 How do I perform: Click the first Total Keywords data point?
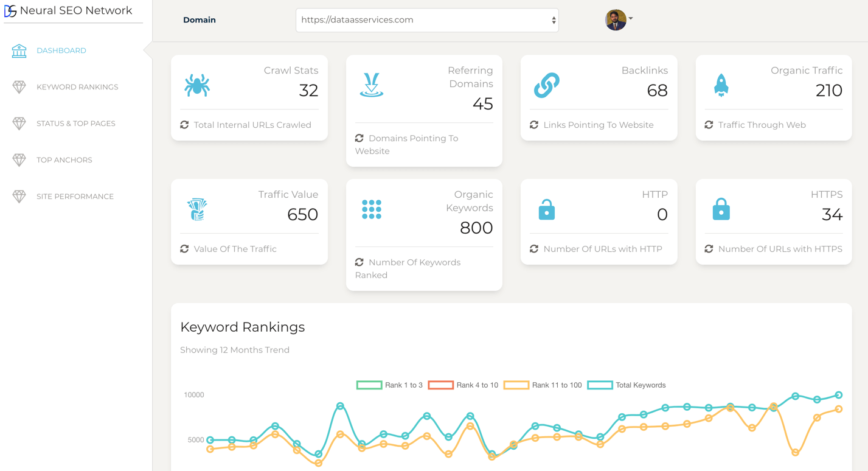[210, 440]
